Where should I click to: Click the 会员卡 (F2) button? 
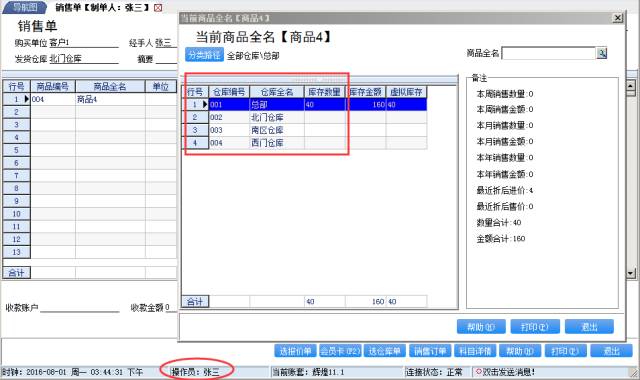tap(340, 351)
